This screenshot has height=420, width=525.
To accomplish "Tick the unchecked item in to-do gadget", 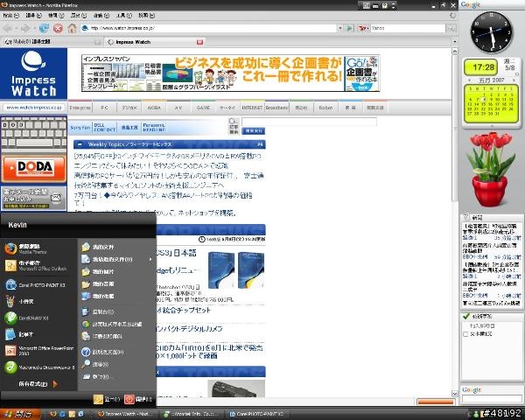I will click(x=465, y=334).
